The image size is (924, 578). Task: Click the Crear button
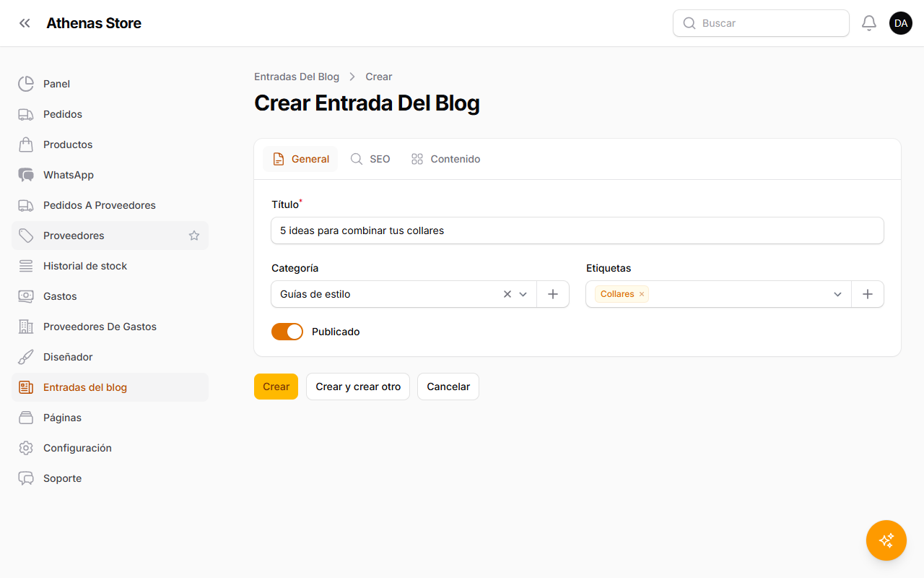click(276, 387)
